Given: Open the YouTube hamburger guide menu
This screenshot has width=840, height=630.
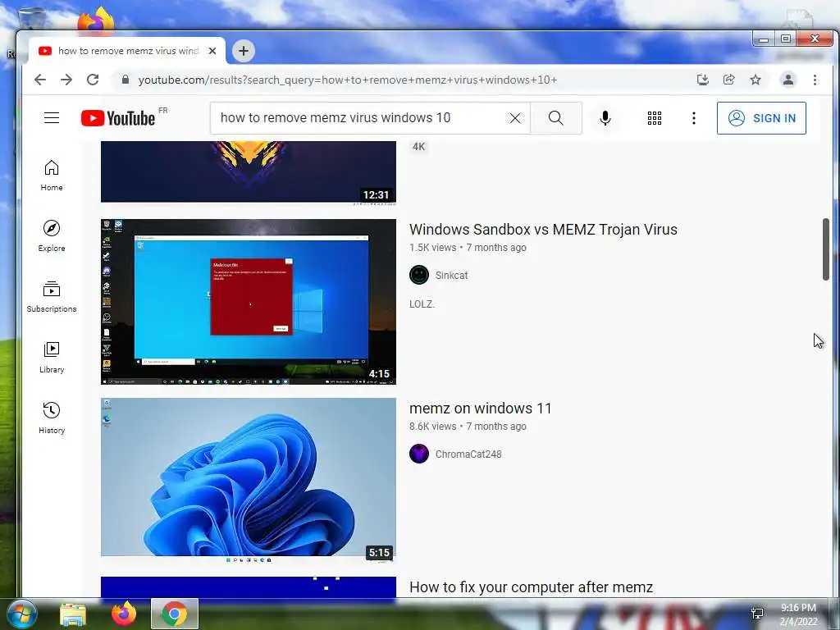Looking at the screenshot, I should click(52, 118).
